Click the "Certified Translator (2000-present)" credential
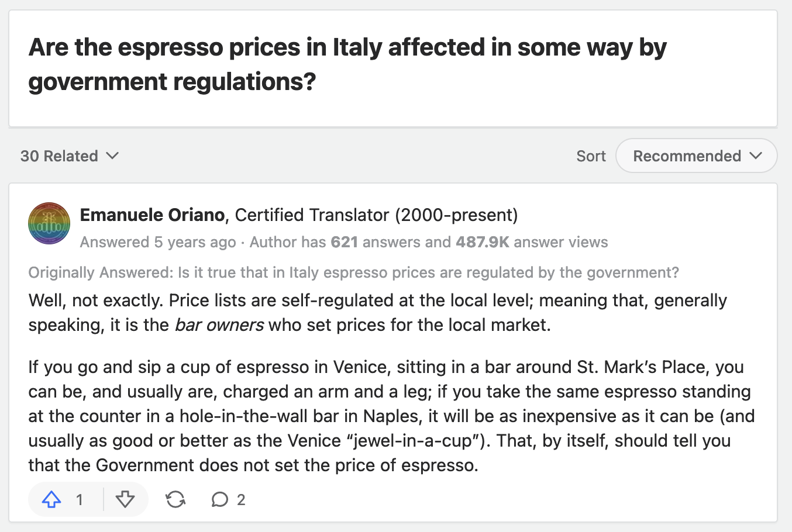The width and height of the screenshot is (792, 532). [x=376, y=215]
